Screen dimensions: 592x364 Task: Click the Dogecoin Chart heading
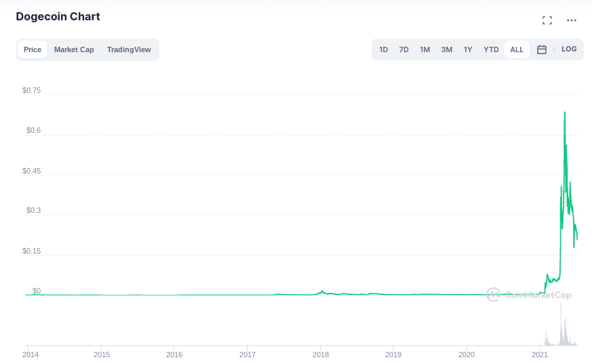pos(58,16)
